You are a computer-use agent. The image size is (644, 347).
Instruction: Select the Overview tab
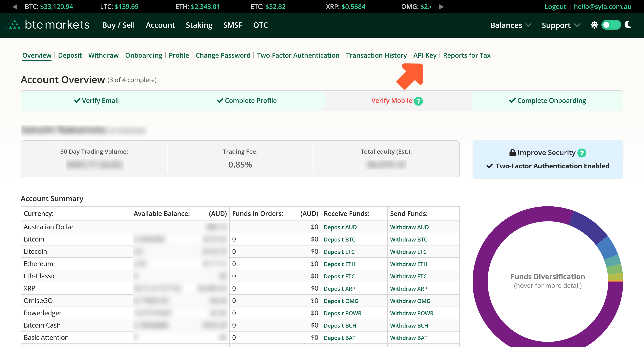coord(37,55)
